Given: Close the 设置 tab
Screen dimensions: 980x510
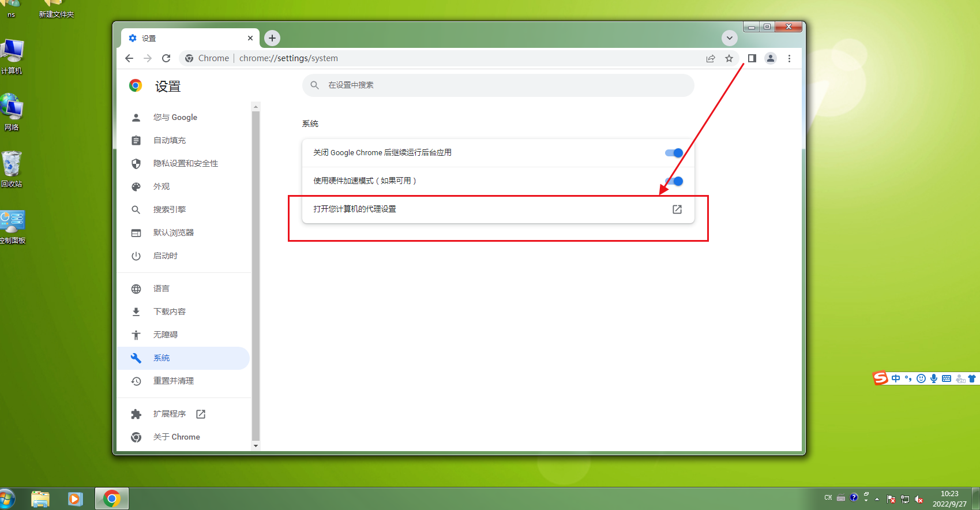Looking at the screenshot, I should point(250,38).
